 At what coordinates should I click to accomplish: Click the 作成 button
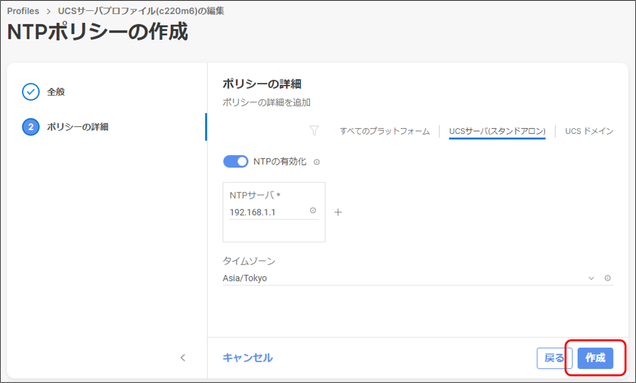point(595,358)
